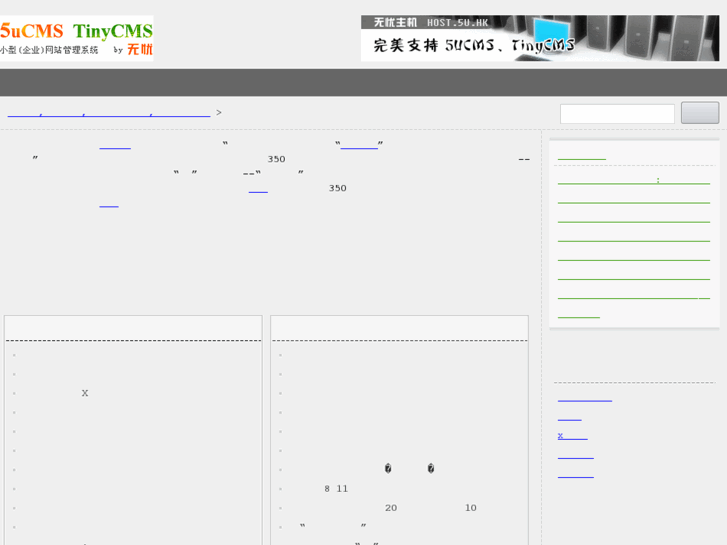Select the list row containing "8 11"
The height and width of the screenshot is (545, 727).
399,489
